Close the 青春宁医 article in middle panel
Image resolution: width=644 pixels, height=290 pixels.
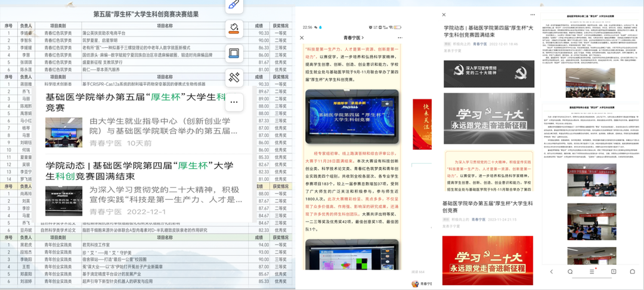coord(302,38)
